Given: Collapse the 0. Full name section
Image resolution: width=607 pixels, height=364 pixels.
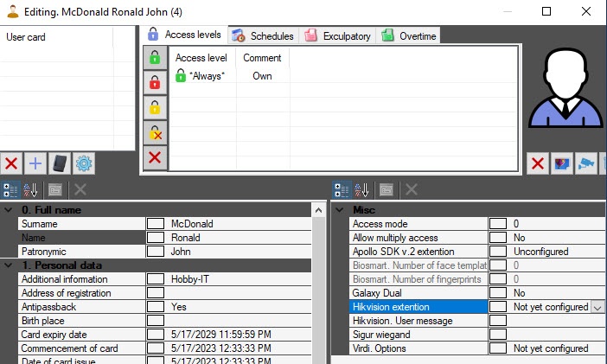Looking at the screenshot, I should click(8, 210).
